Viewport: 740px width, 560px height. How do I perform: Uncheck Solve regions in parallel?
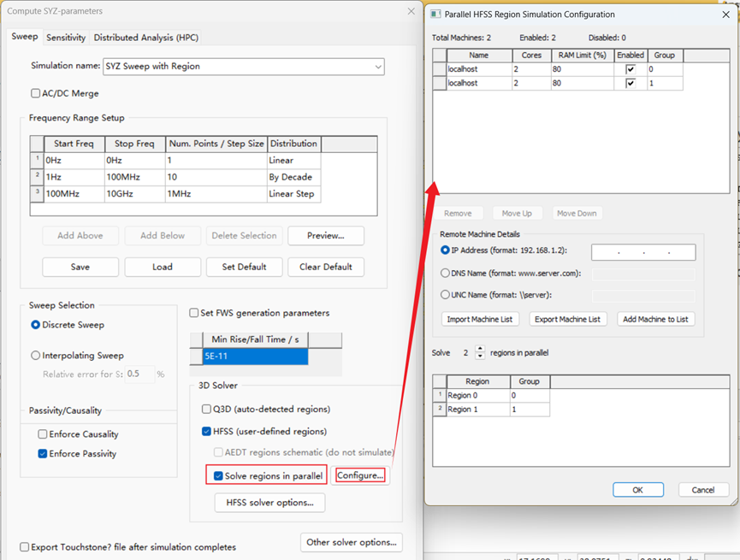[219, 475]
